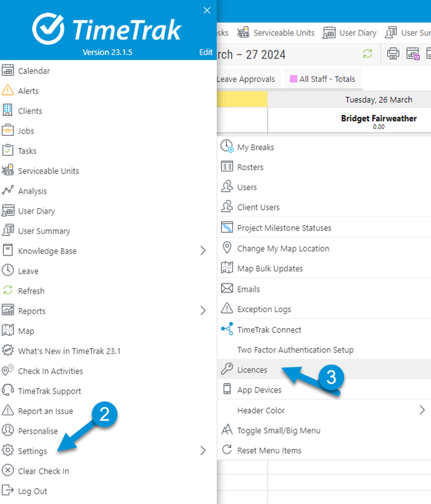
Task: Click the Clients building icon
Action: tap(8, 111)
